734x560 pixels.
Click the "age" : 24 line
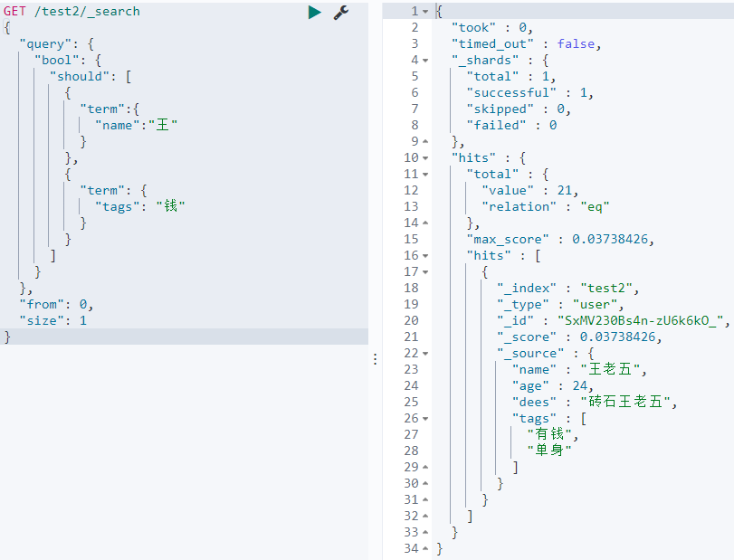[553, 386]
